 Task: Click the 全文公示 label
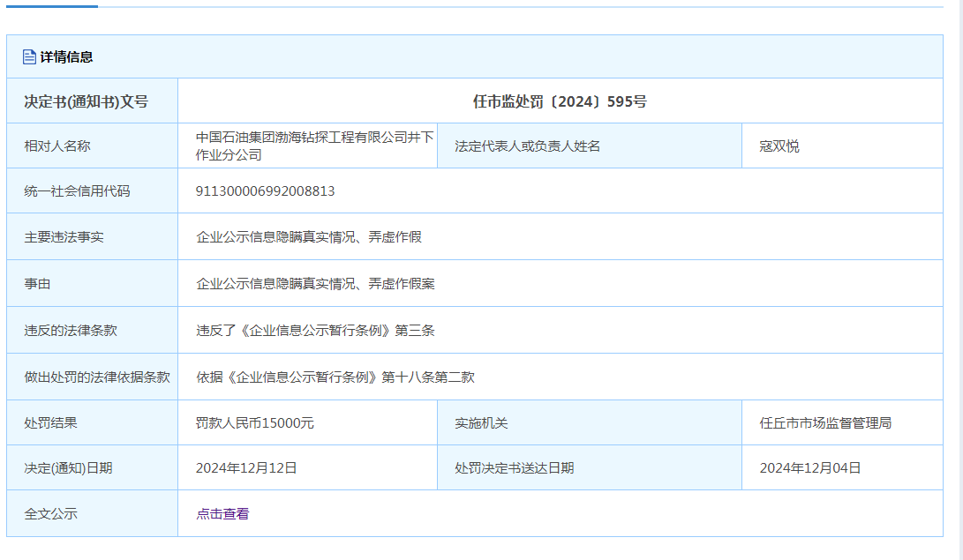(50, 514)
